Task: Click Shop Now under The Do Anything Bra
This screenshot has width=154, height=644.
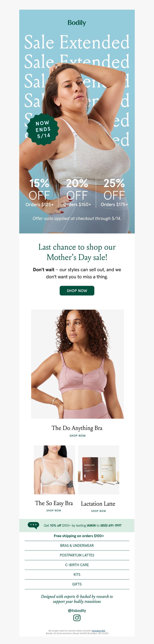Action: (x=77, y=435)
